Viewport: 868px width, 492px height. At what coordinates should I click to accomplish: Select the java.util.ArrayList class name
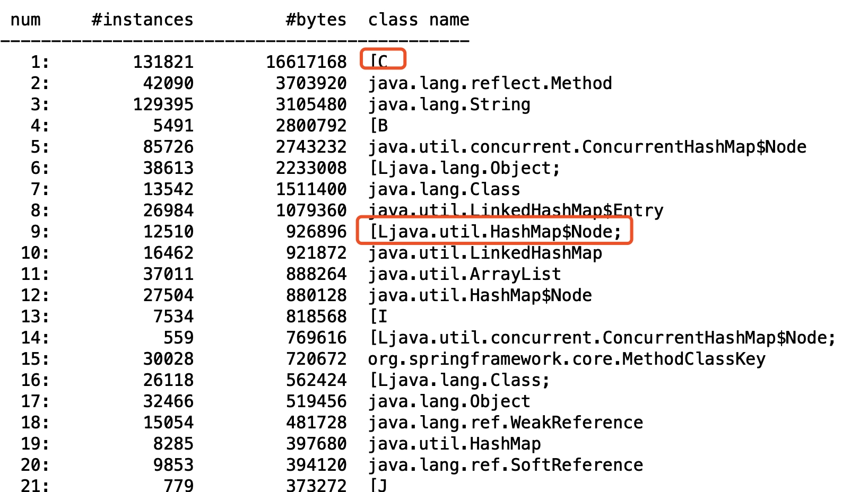point(464,274)
